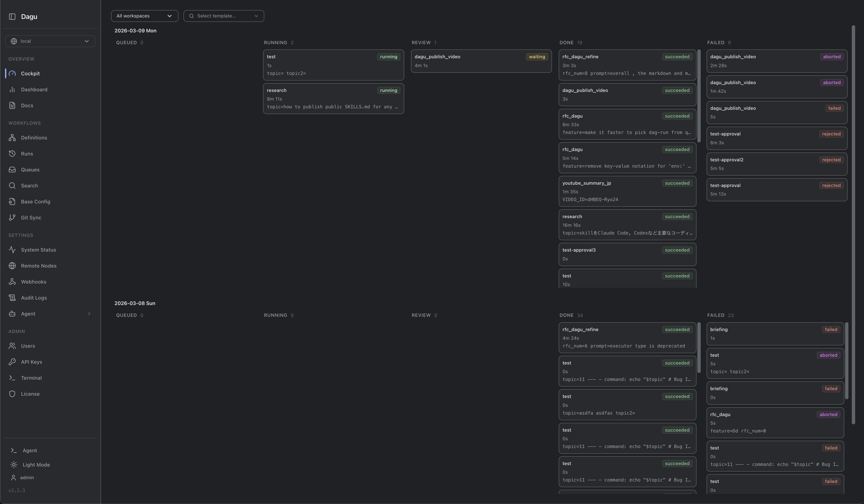The image size is (864, 504).
Task: Click the API Keys key icon
Action: pyautogui.click(x=12, y=362)
